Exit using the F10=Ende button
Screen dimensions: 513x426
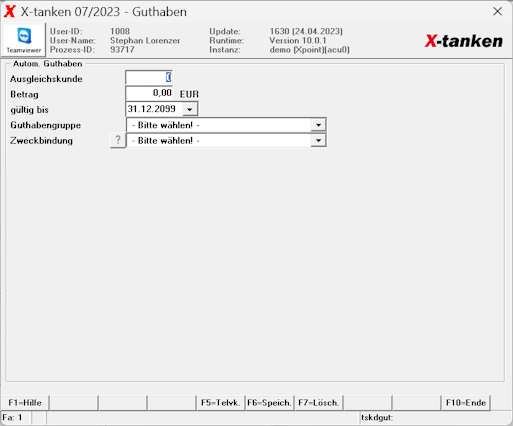(x=466, y=403)
